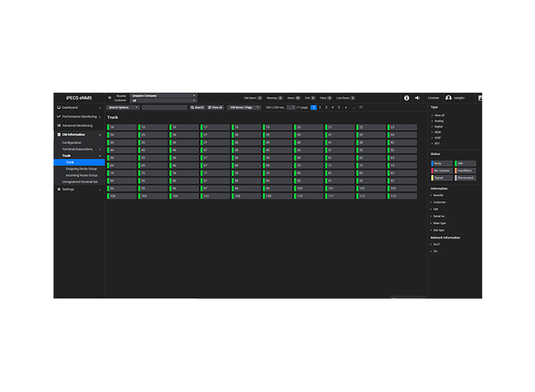
Task: Click the Performance Monitoring chart icon
Action: 58,117
